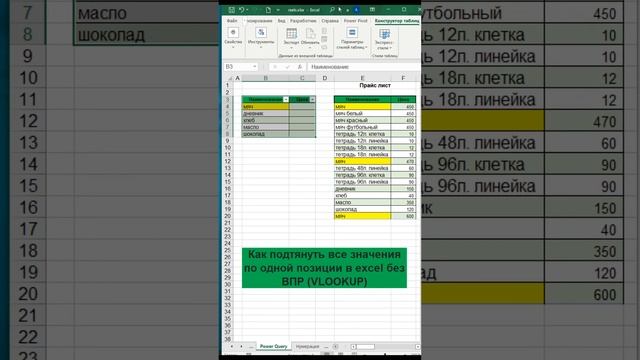Open the Файл tab

[x=232, y=21]
